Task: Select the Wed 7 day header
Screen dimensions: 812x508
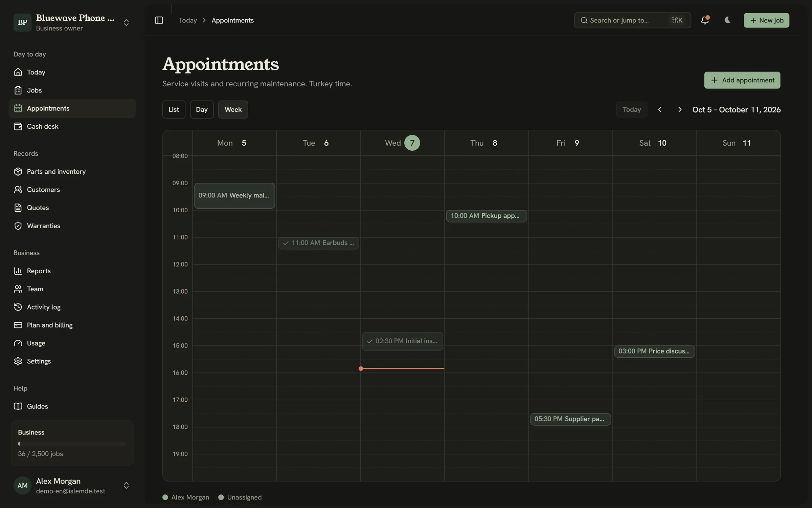Action: (x=402, y=143)
